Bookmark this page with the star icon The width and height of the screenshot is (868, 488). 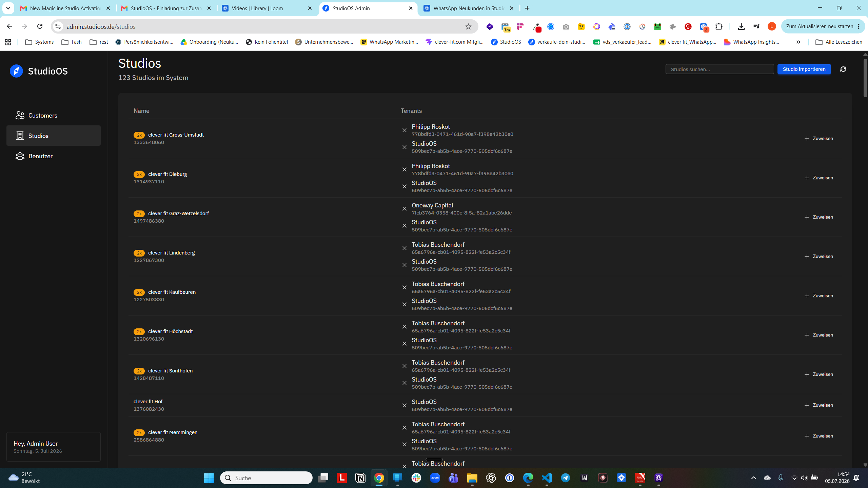(468, 26)
